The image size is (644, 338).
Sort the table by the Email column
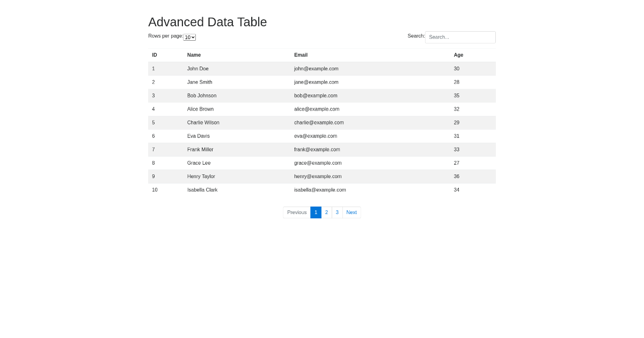click(301, 55)
